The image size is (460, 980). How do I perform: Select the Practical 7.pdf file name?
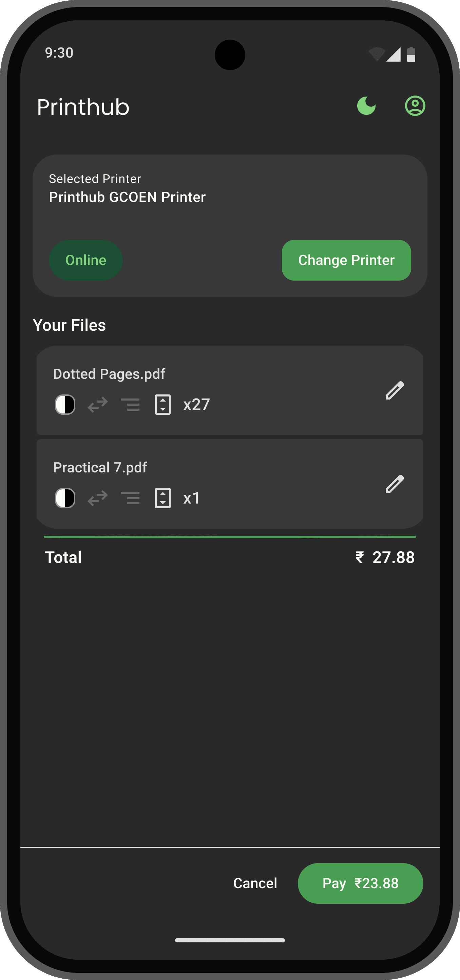pos(100,468)
